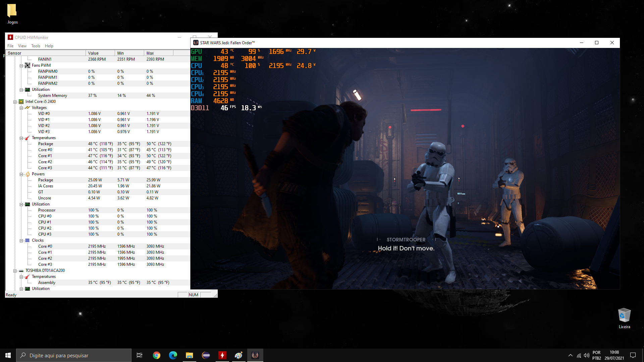The height and width of the screenshot is (362, 644).
Task: Launch Google Chrome from taskbar
Action: 157,355
